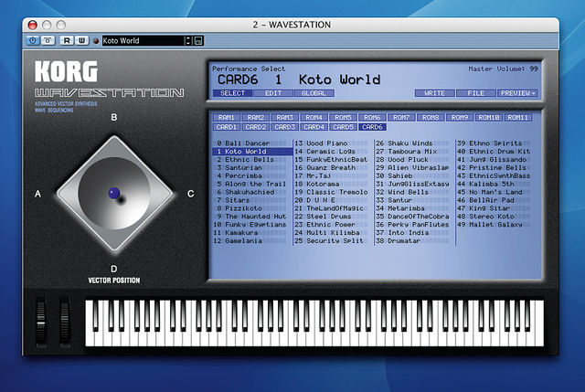The image size is (585, 392).
Task: Select the RAM3 bank
Action: pos(284,118)
